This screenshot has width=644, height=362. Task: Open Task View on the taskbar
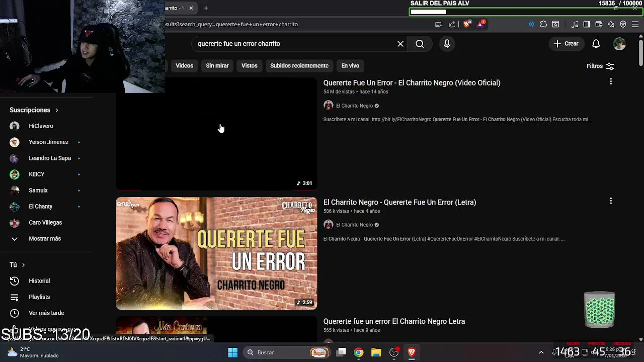[x=341, y=352]
